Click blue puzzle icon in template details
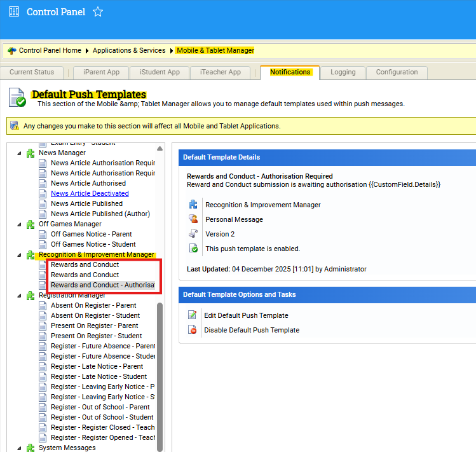Image resolution: width=476 pixels, height=452 pixels. (193, 204)
